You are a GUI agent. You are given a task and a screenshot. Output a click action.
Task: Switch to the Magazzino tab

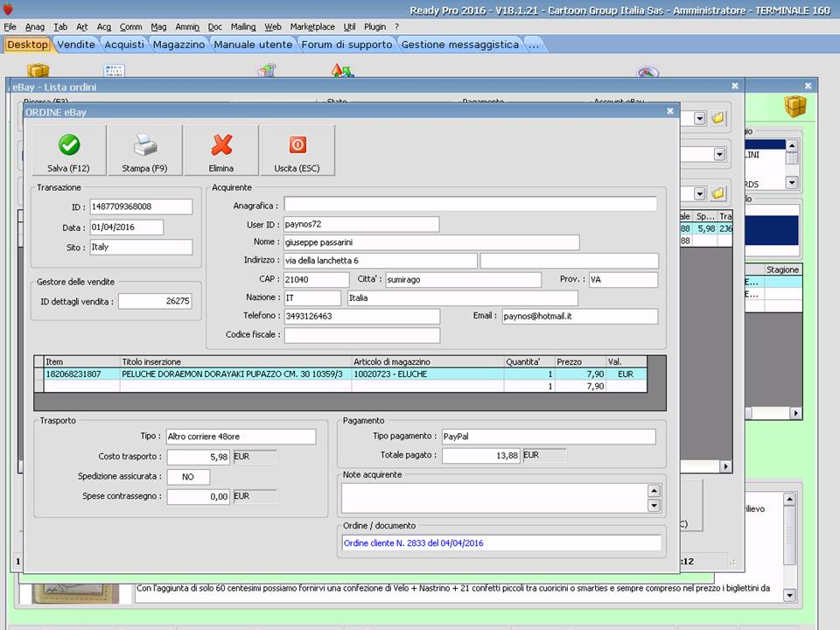coord(178,45)
